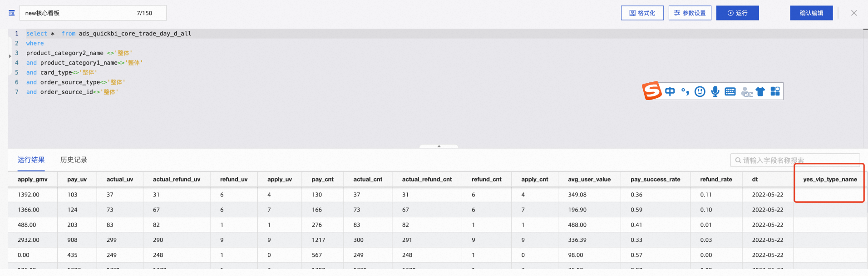Click the field name search box

794,160
